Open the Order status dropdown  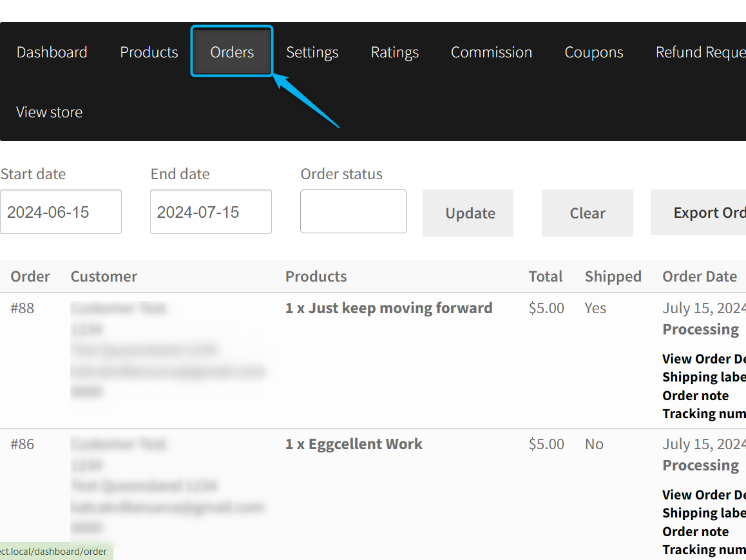click(353, 211)
